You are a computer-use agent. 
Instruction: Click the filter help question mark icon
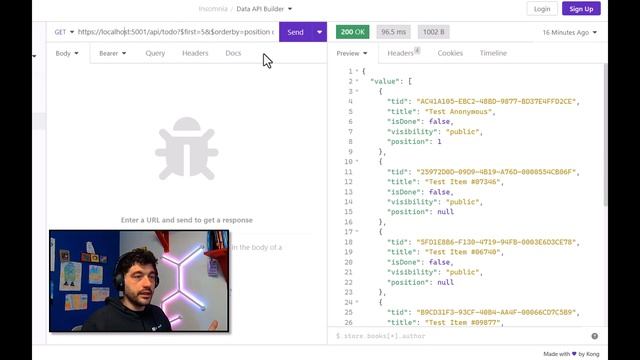(x=595, y=336)
